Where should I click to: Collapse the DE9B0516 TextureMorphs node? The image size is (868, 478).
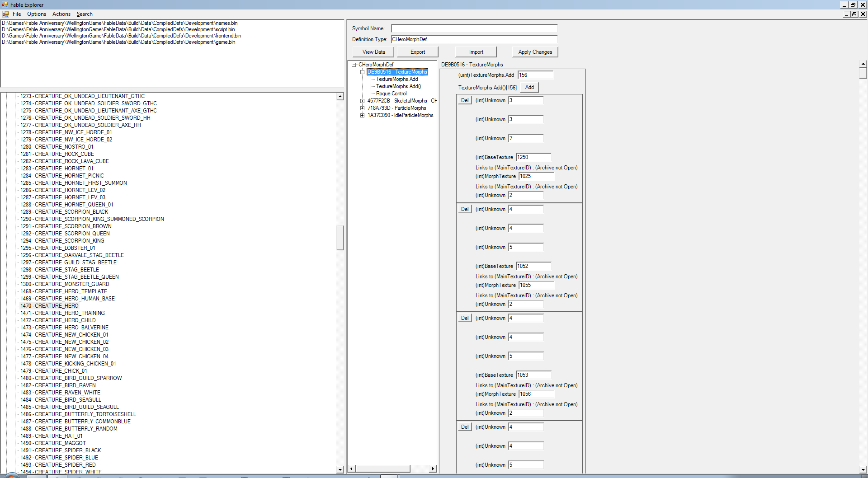[362, 72]
